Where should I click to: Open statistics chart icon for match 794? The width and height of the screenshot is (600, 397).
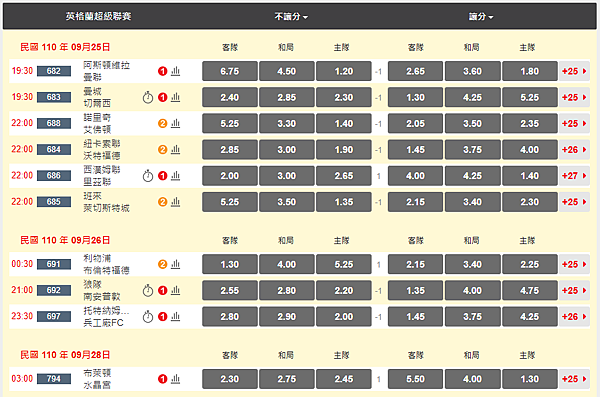click(175, 379)
